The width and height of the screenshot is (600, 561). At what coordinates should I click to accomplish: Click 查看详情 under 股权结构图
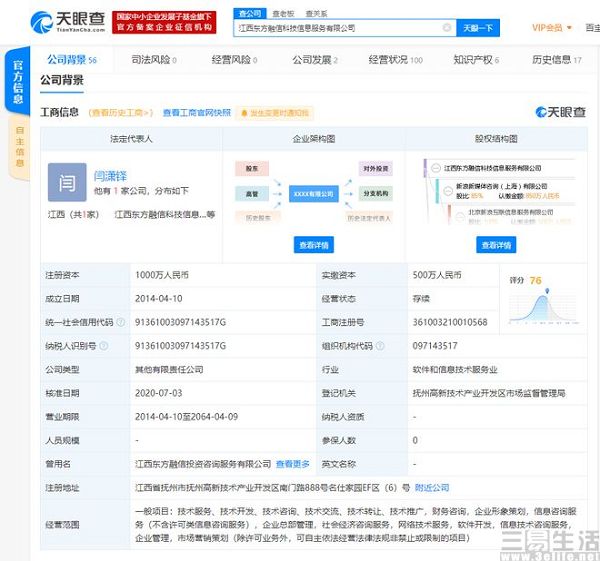[496, 245]
